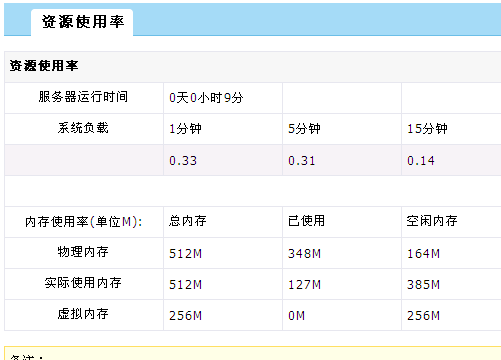Select actual used memory value 127M
The height and width of the screenshot is (360, 501).
304,285
